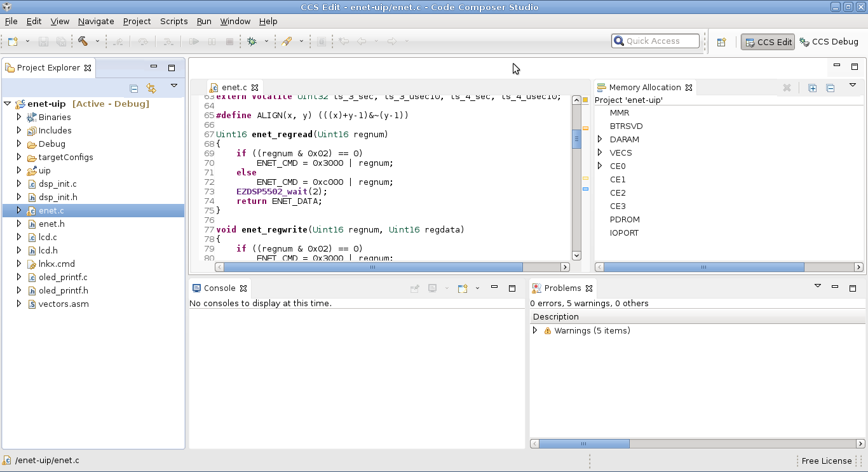Close the Memory Allocation view tab
The height and width of the screenshot is (472, 868).
(x=689, y=88)
